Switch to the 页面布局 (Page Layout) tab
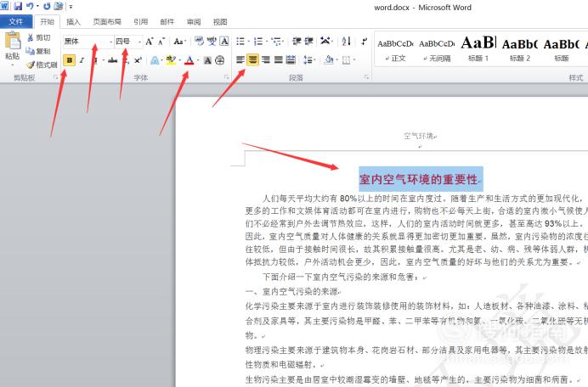Screen dimensions: 588x387 coord(107,22)
